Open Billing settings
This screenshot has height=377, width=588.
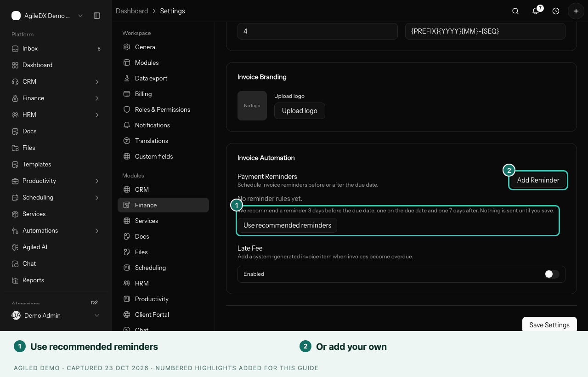coord(163,94)
